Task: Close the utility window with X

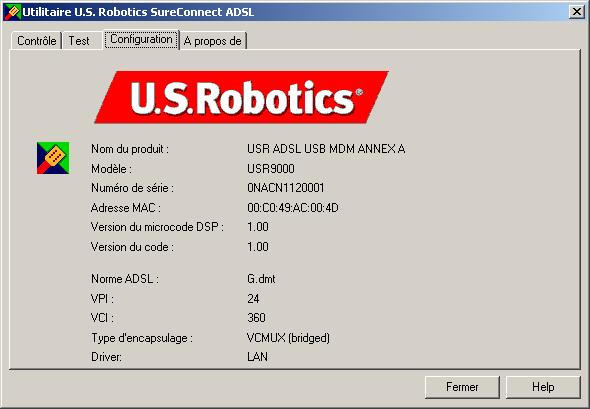Action: pyautogui.click(x=576, y=12)
